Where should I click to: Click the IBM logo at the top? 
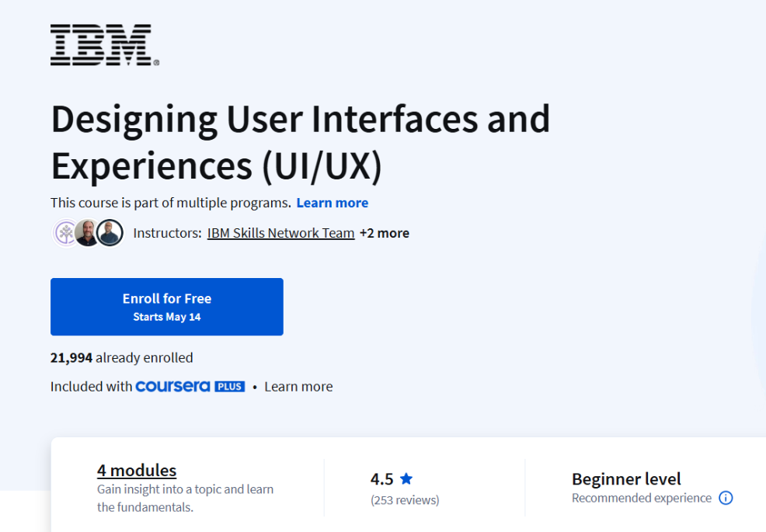(102, 43)
